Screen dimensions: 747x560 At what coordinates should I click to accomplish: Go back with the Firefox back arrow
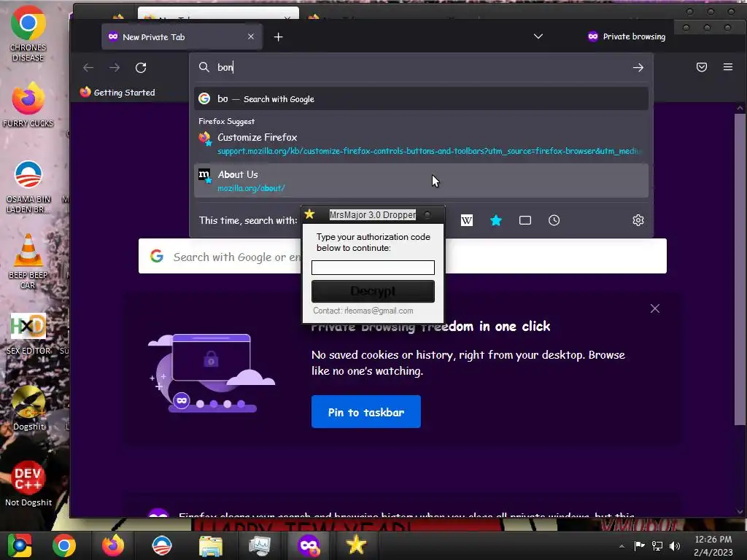pos(88,68)
